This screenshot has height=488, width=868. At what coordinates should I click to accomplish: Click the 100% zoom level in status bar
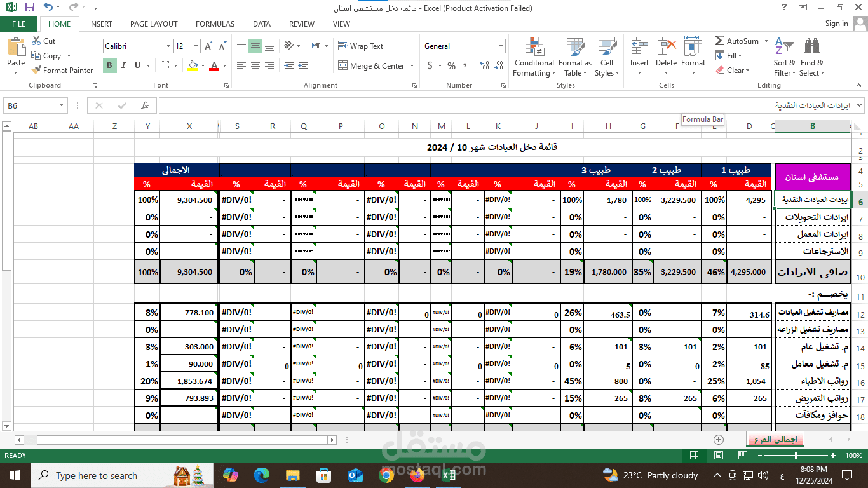tap(853, 456)
